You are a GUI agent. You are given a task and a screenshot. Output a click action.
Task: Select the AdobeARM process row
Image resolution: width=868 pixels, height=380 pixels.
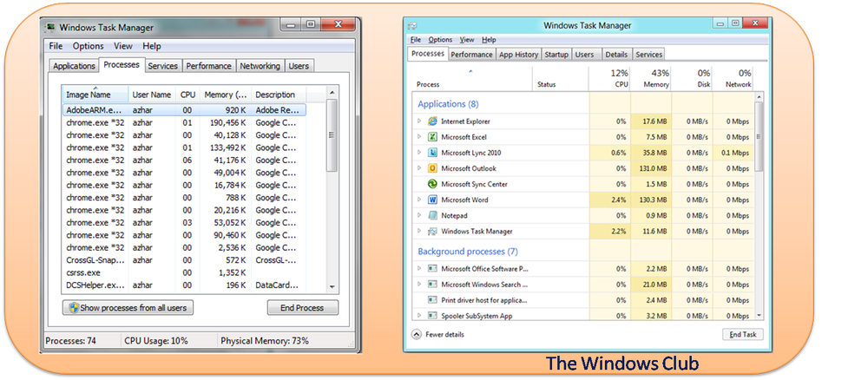pos(184,109)
